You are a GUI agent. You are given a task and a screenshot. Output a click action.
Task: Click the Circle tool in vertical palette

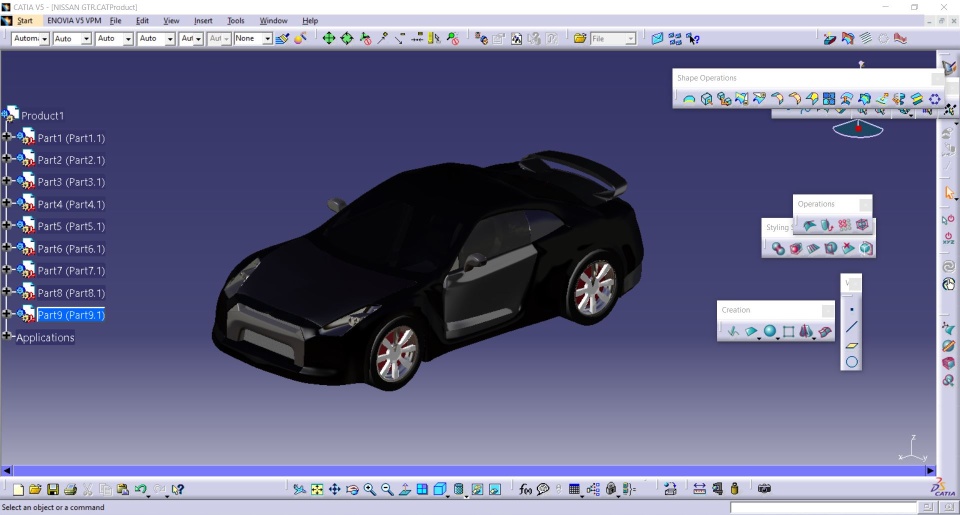point(852,363)
